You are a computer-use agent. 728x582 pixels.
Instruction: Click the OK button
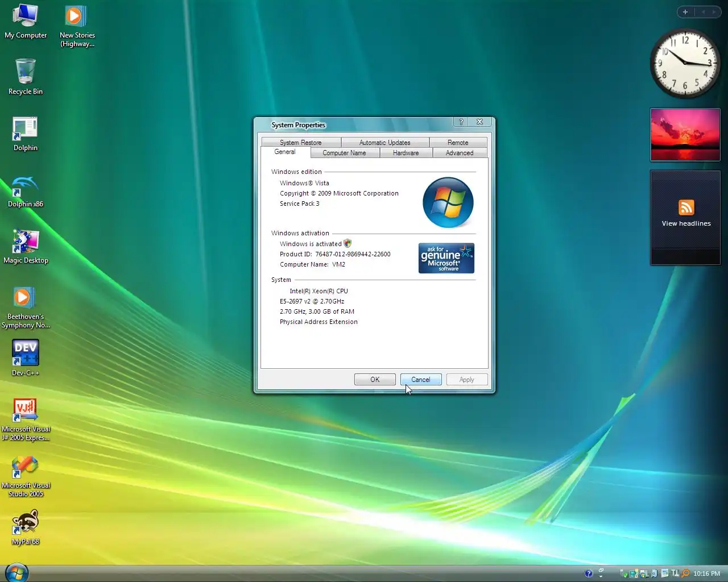375,380
